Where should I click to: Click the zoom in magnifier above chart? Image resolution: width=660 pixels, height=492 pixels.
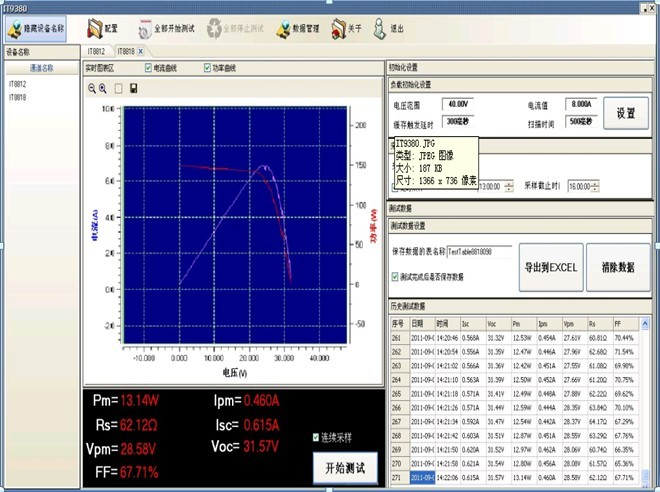(x=103, y=88)
